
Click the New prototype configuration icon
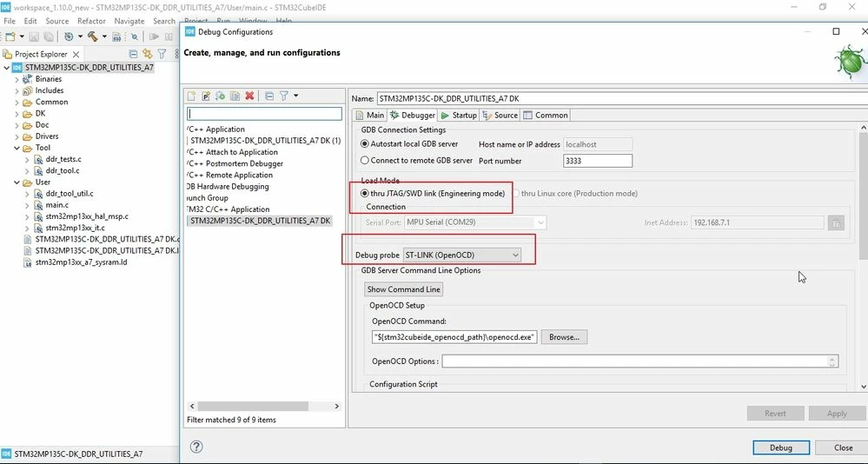click(x=206, y=96)
